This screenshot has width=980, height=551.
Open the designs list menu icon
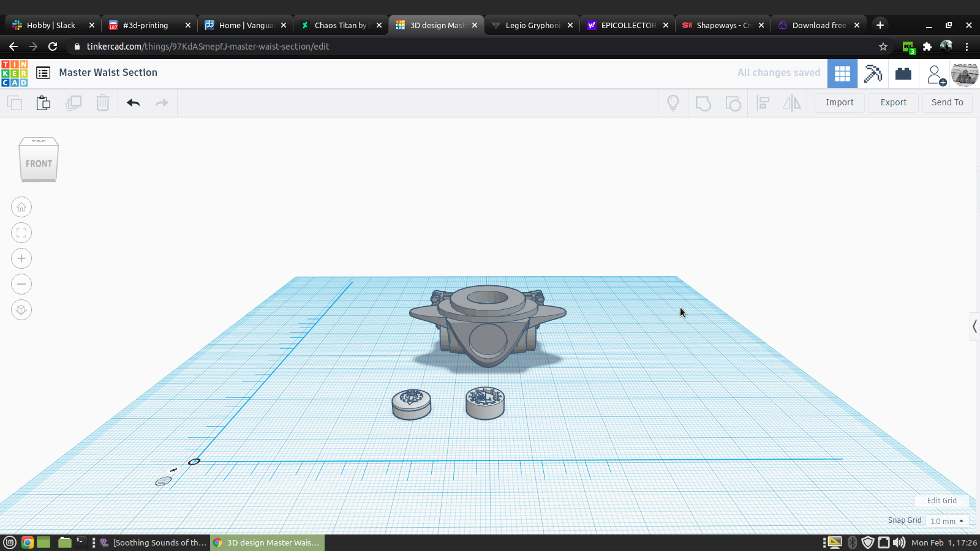43,73
